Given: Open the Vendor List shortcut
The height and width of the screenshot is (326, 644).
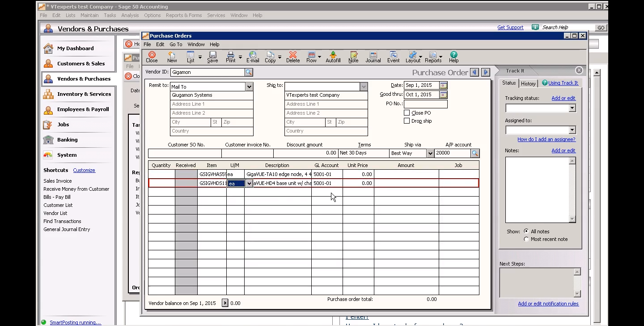Looking at the screenshot, I should (x=55, y=213).
